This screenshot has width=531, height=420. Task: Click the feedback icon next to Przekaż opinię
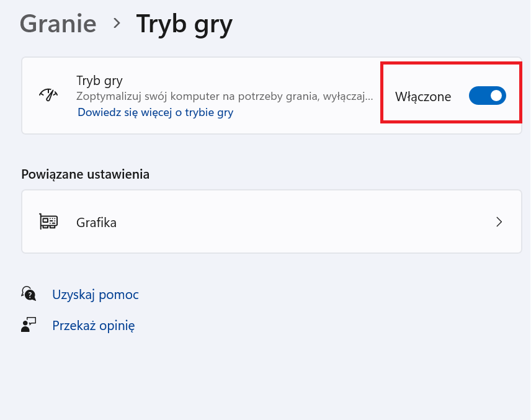click(x=29, y=324)
